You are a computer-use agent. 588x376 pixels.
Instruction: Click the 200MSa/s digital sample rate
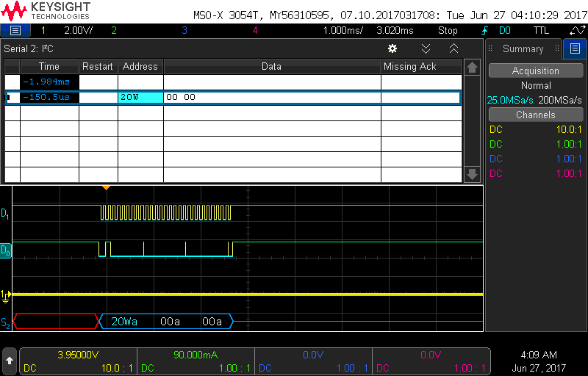[x=560, y=101]
